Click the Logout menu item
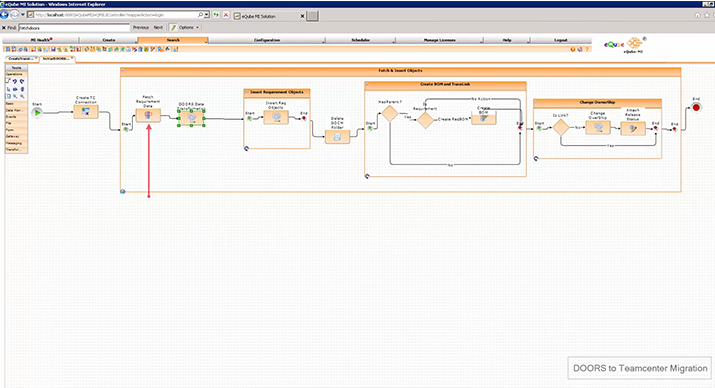The height and width of the screenshot is (388, 715). coord(560,40)
